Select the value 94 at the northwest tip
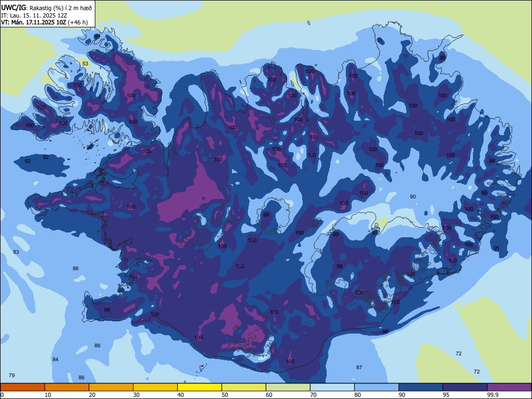The height and width of the screenshot is (399, 532). [97, 36]
